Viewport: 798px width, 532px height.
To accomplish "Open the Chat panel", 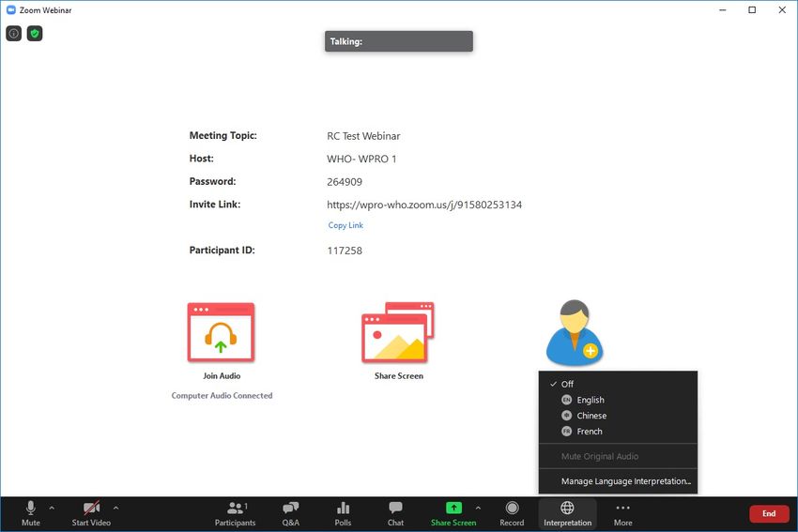I will coord(395,513).
